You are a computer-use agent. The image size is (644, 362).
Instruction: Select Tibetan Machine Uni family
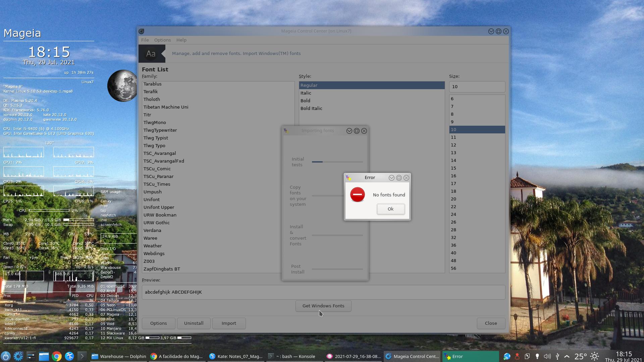pos(218,107)
